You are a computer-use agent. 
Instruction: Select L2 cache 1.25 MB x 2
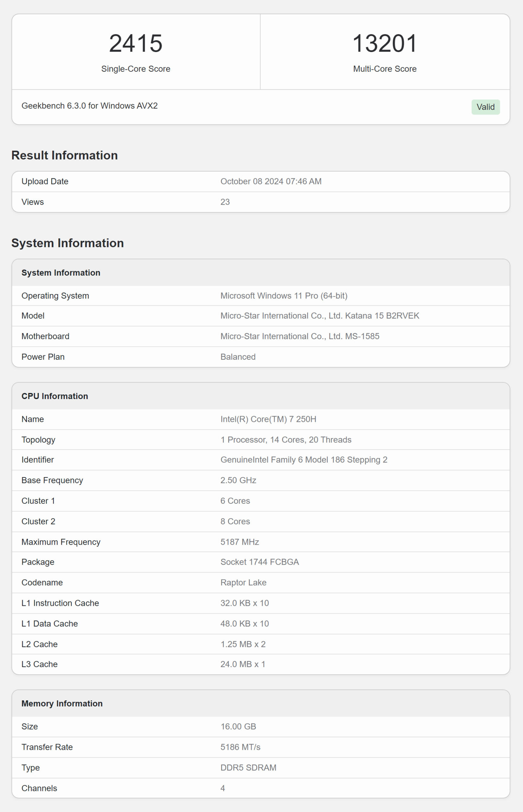tap(243, 644)
